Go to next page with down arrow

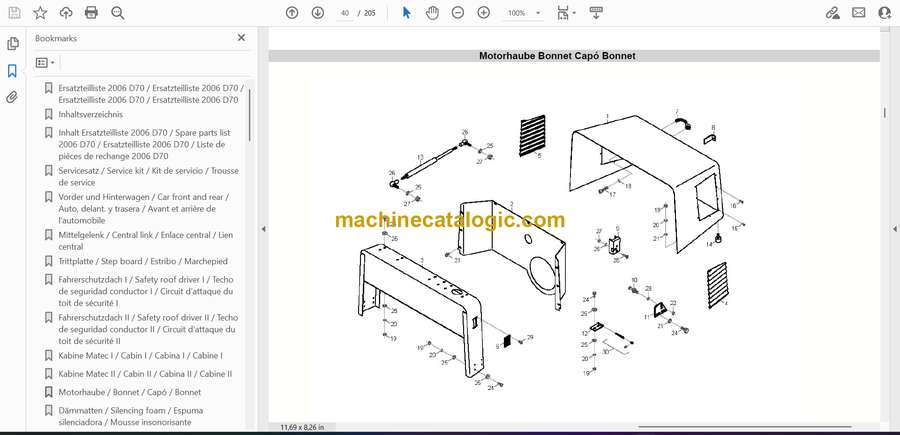(318, 13)
